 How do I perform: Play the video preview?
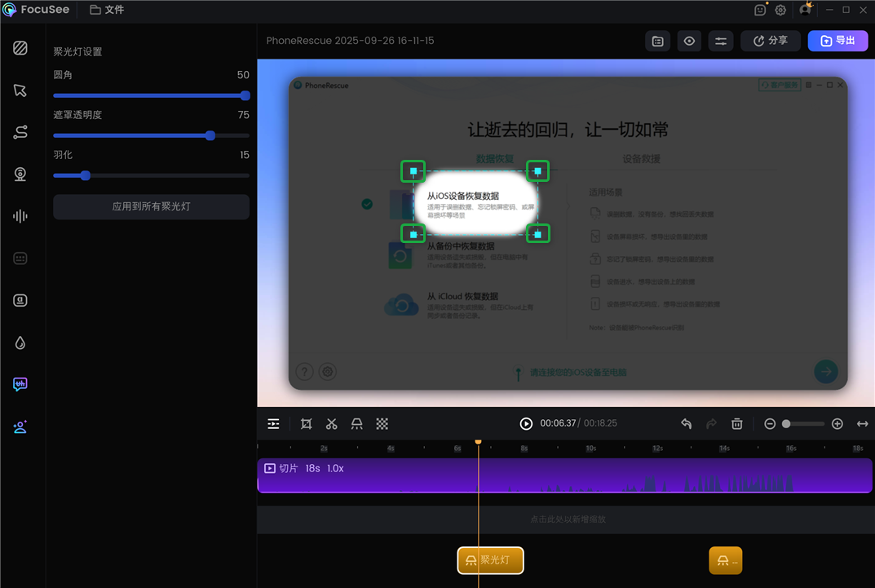[x=526, y=423]
